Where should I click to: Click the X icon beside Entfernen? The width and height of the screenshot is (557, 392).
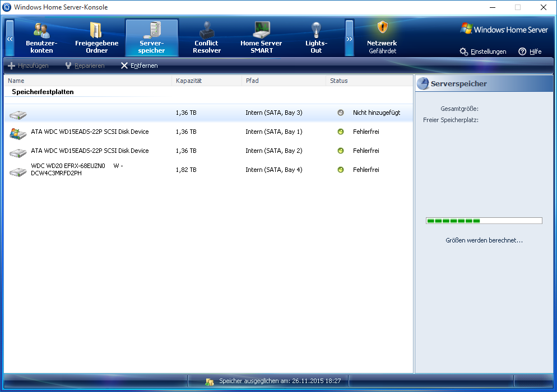[x=124, y=66]
